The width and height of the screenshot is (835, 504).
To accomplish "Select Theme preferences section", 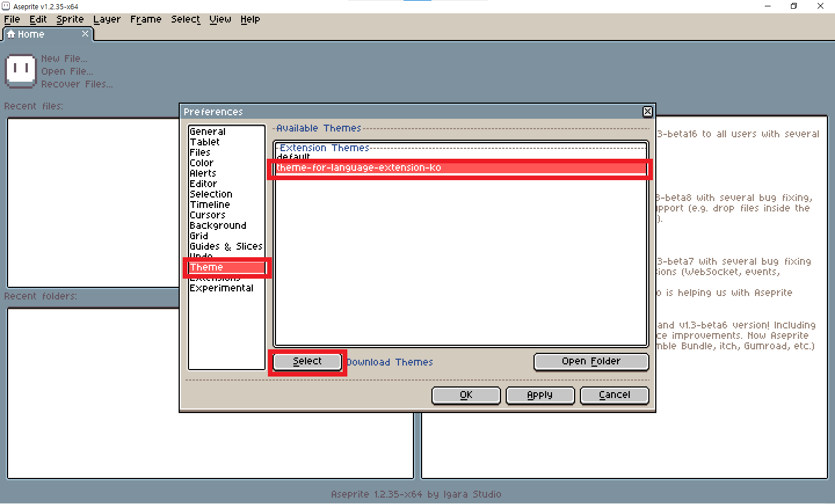I will [227, 267].
